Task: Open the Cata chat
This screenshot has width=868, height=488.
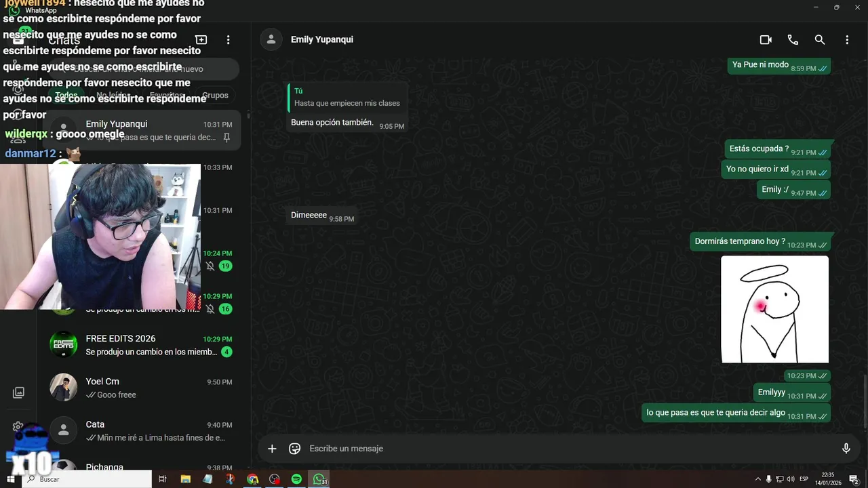Action: [x=142, y=431]
